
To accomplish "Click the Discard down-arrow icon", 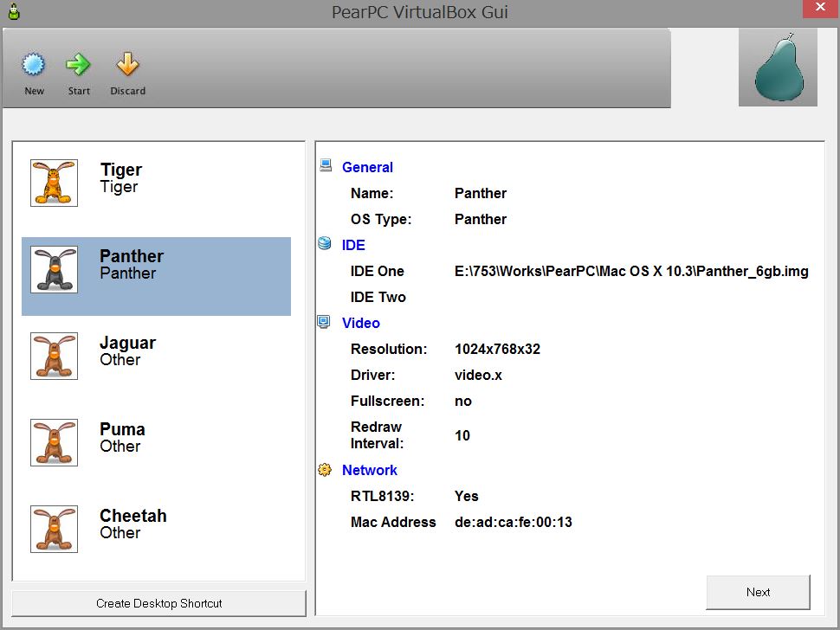I will [127, 64].
